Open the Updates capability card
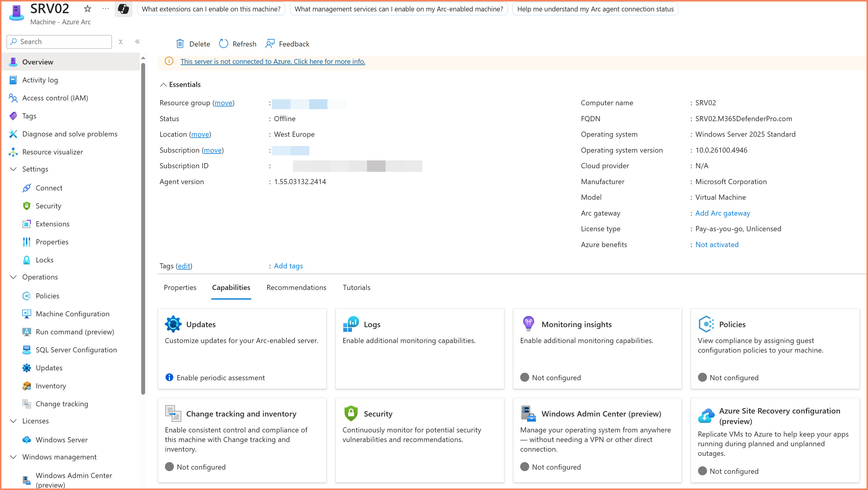868x490 pixels. (242, 349)
